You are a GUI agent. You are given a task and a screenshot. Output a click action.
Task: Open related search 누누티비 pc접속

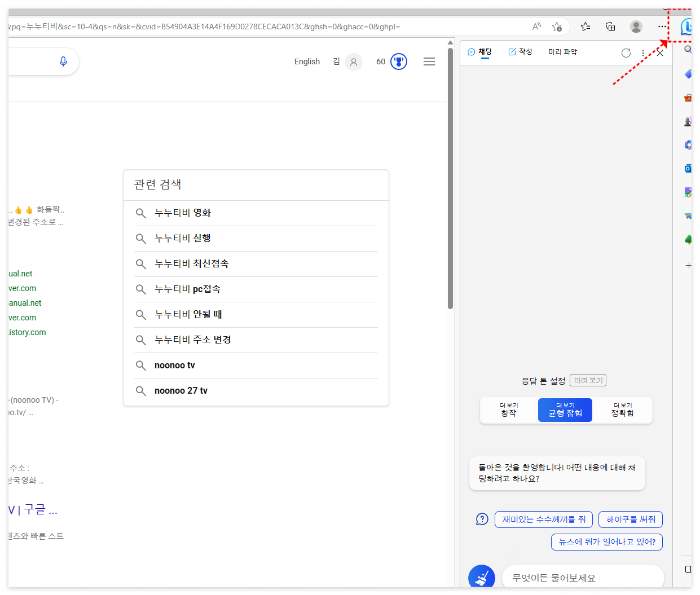pyautogui.click(x=256, y=289)
